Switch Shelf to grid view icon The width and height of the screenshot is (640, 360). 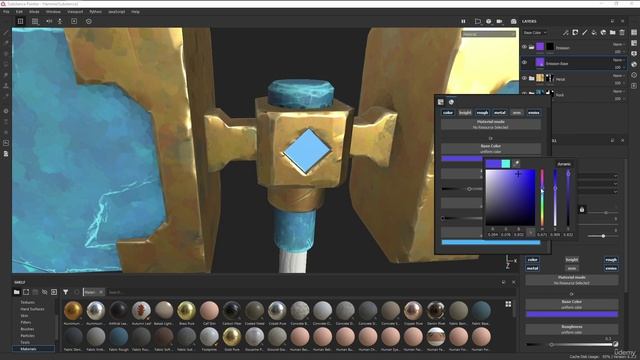508,304
